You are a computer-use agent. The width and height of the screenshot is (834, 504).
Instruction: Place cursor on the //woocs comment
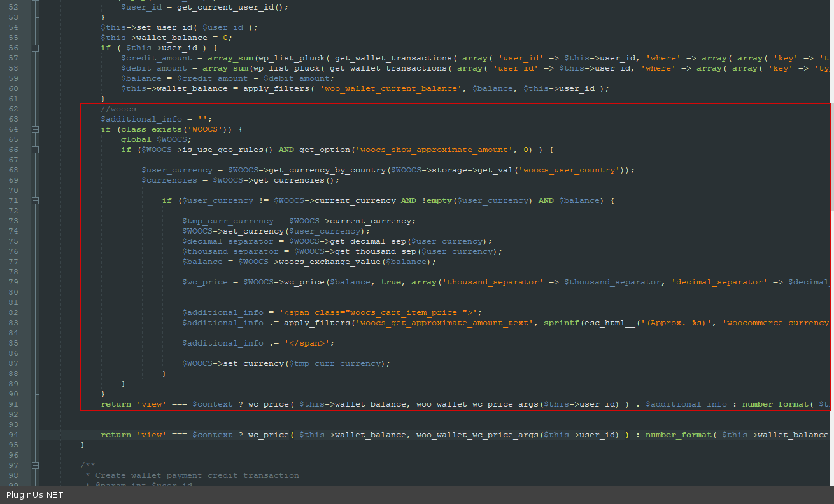pyautogui.click(x=118, y=109)
